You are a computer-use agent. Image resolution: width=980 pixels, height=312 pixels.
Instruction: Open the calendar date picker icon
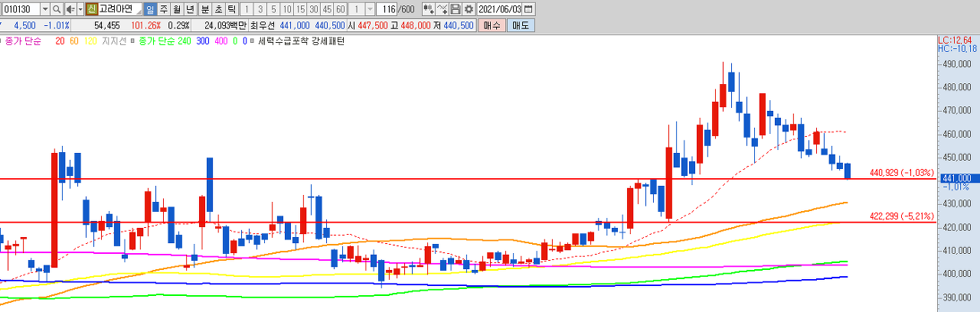click(x=528, y=9)
